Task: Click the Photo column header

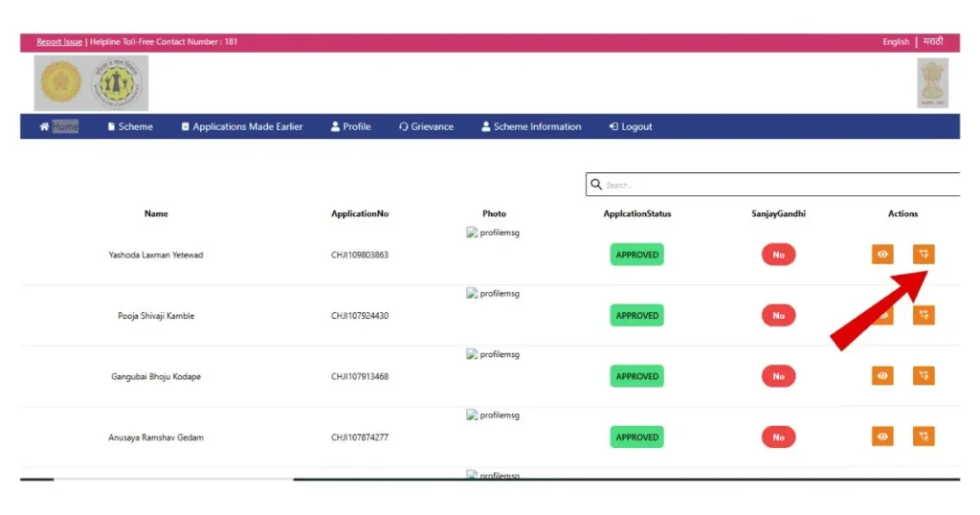Action: [495, 213]
